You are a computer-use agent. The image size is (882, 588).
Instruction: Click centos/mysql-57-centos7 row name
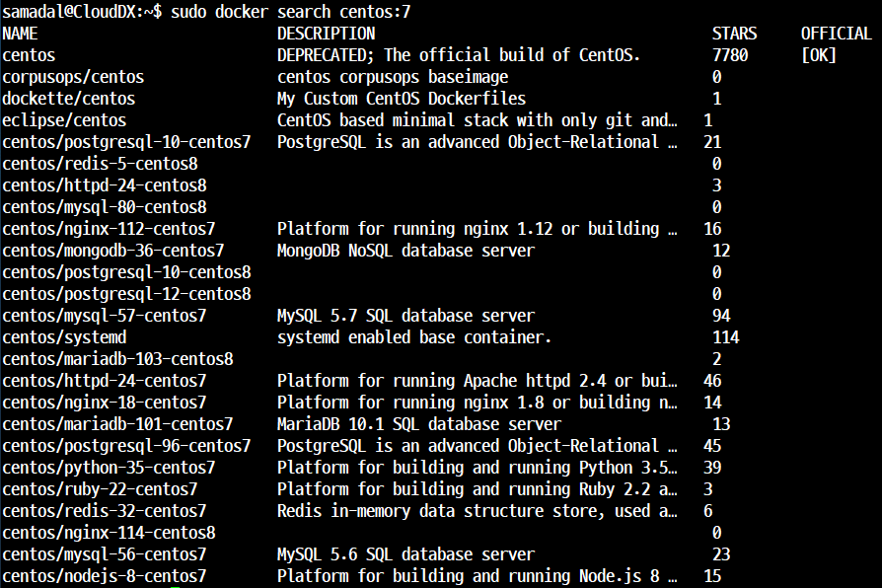(105, 316)
